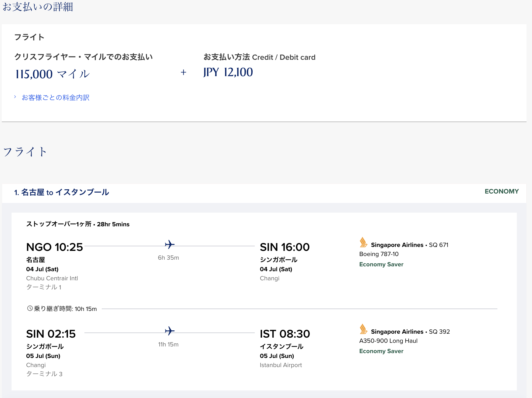Click the Singapore Airlines • SQ 671 flight number
Screen dimensions: 532x398
point(410,245)
